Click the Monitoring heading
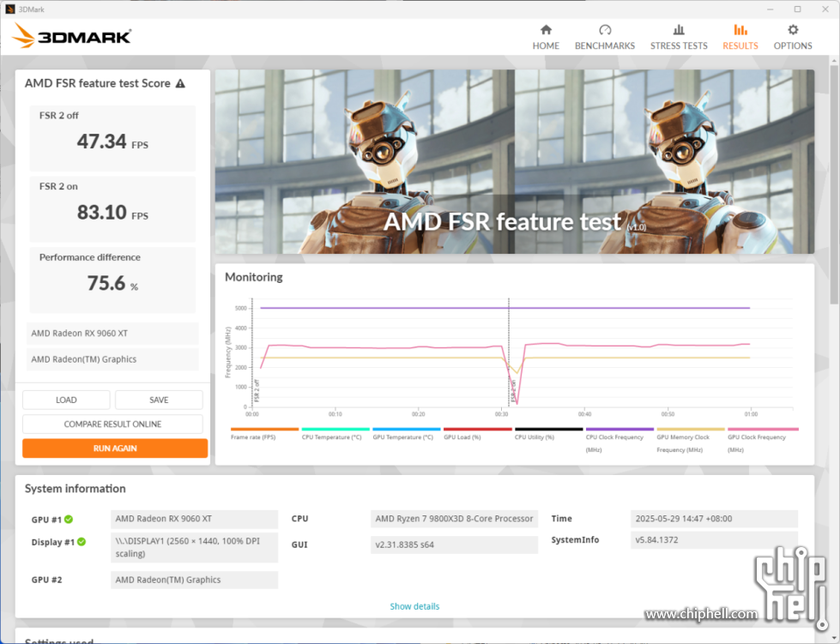The height and width of the screenshot is (644, 840). 253,277
